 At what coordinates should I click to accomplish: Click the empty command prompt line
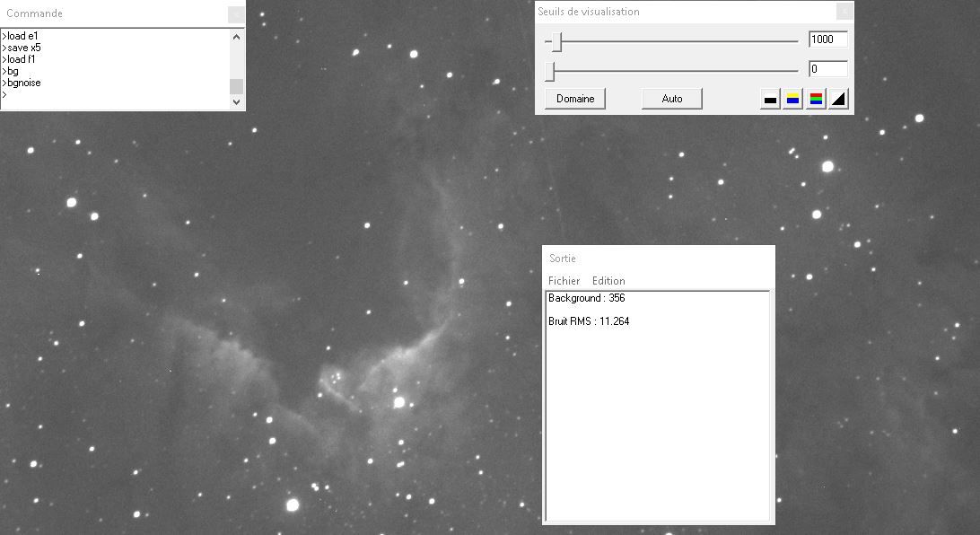[x=4, y=94]
